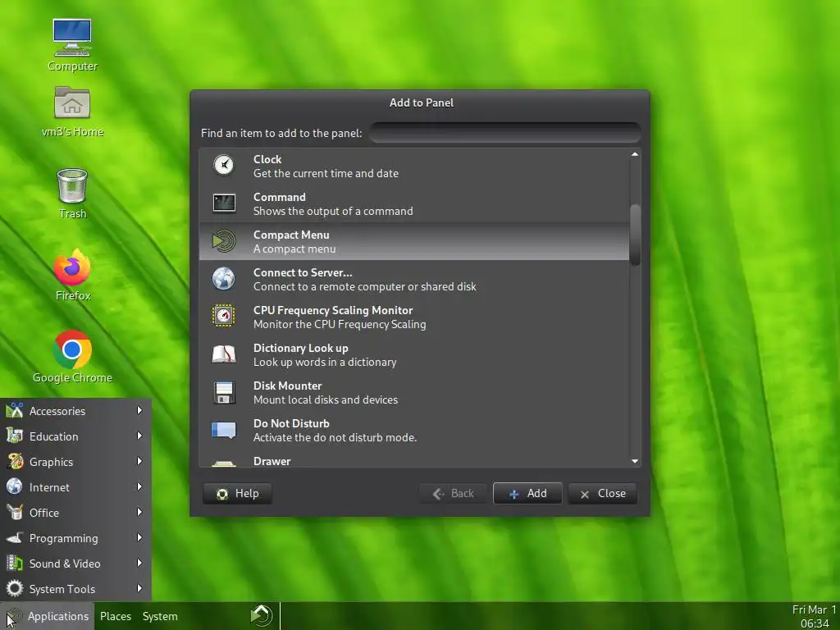Expand the Sound & Video submenu arrow
This screenshot has width=840, height=630.
[x=139, y=563]
